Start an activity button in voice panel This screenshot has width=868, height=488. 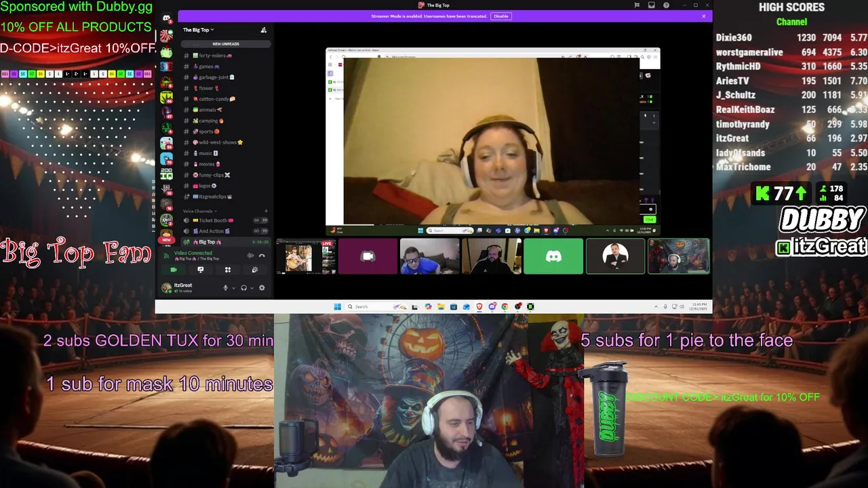click(x=227, y=270)
